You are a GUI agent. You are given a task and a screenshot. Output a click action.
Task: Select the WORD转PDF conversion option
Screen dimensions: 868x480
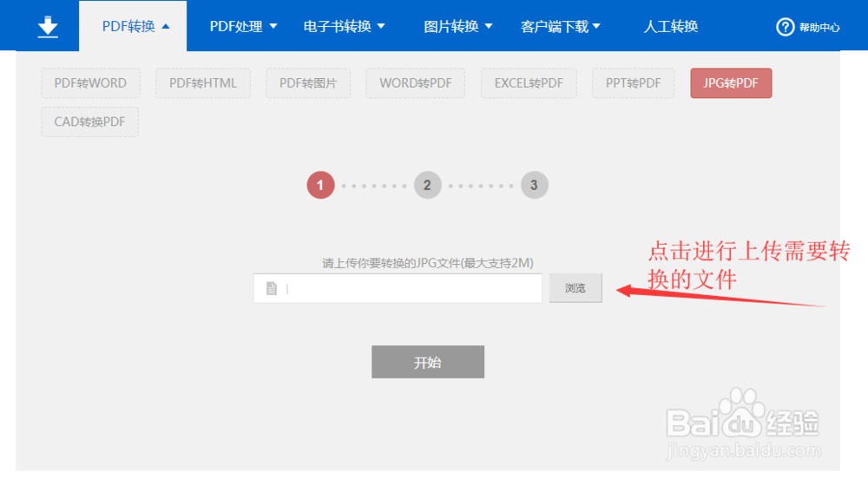pyautogui.click(x=415, y=83)
